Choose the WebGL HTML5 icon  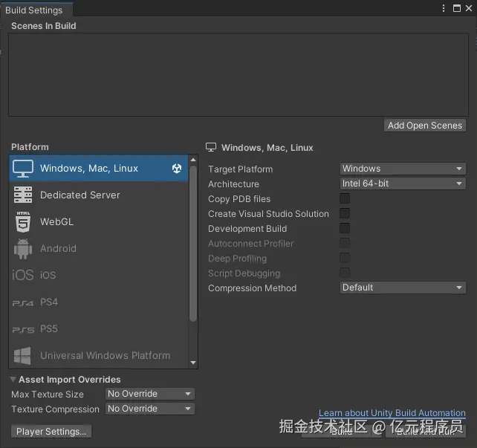coord(23,222)
